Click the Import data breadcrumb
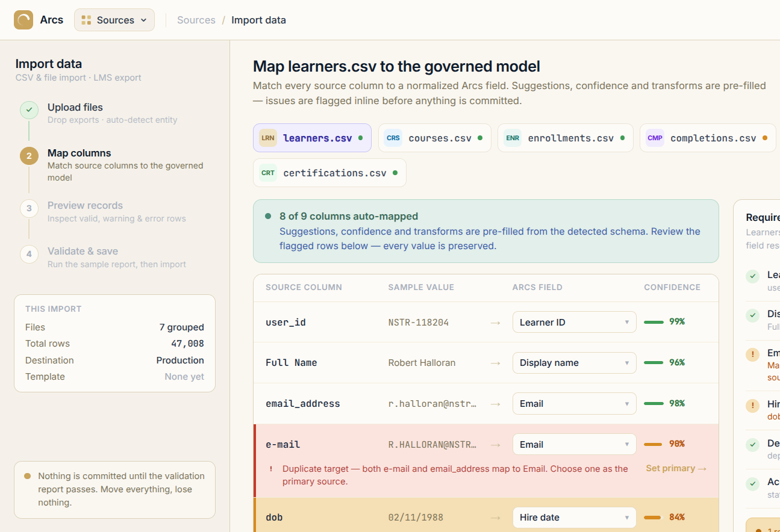 click(258, 20)
